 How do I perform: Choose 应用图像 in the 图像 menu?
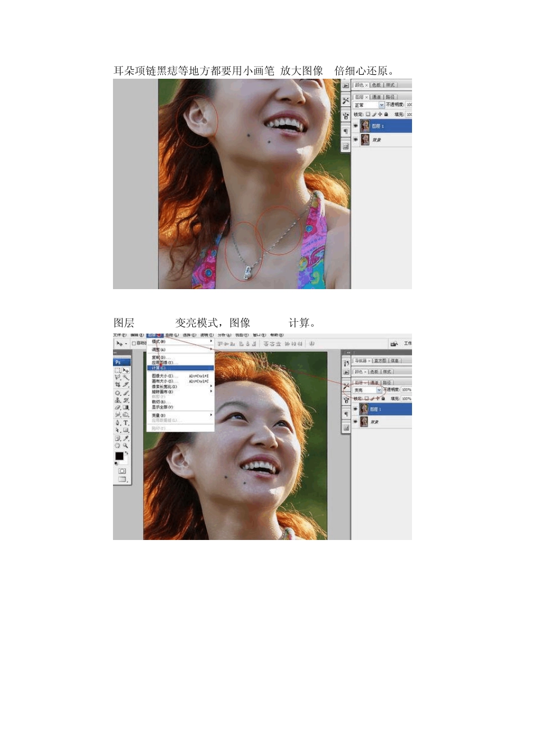180,363
